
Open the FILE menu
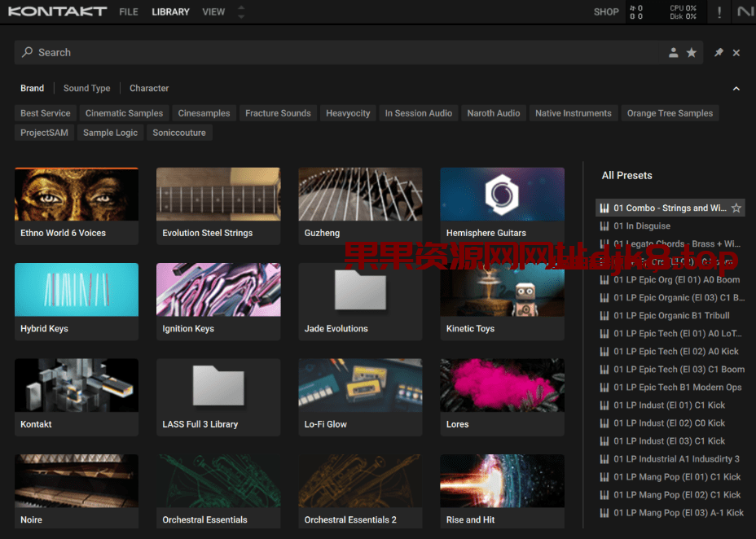pos(128,11)
